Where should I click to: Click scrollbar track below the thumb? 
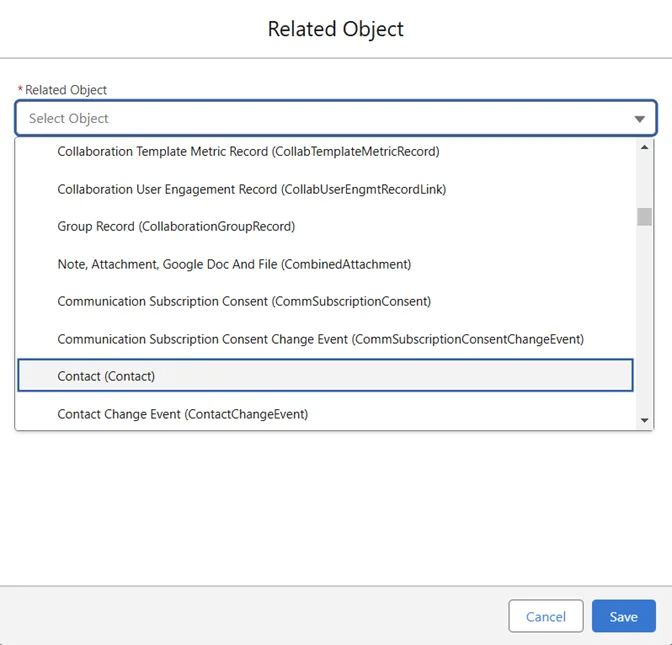point(644,320)
